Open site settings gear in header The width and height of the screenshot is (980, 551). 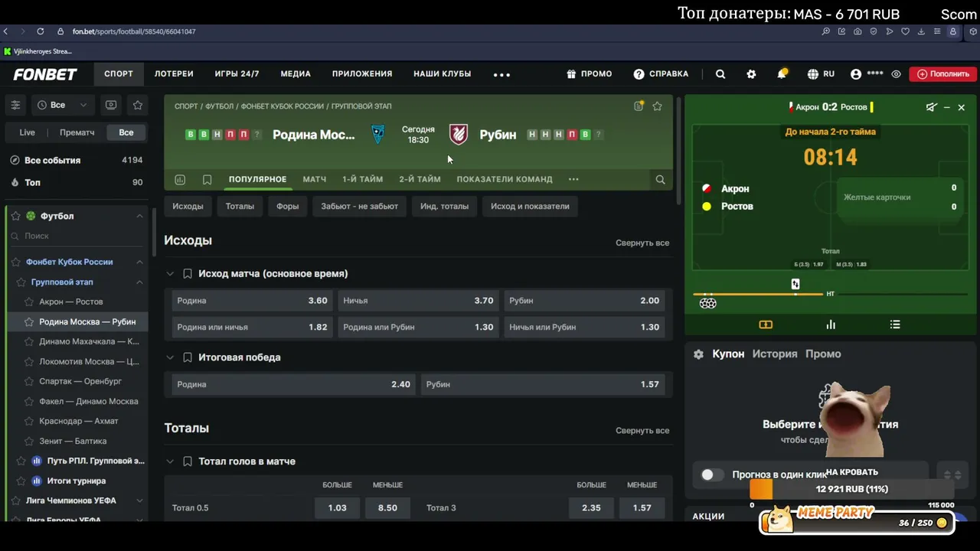pyautogui.click(x=751, y=74)
